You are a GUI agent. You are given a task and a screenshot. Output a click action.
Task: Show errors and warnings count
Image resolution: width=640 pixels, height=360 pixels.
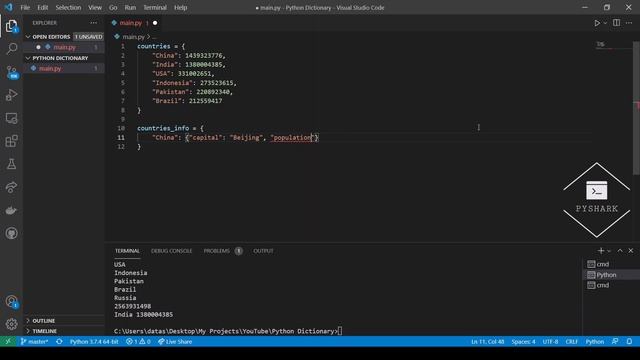(138, 342)
